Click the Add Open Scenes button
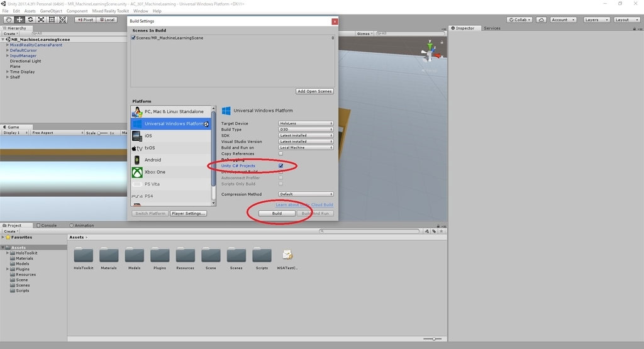The width and height of the screenshot is (644, 349). 314,91
